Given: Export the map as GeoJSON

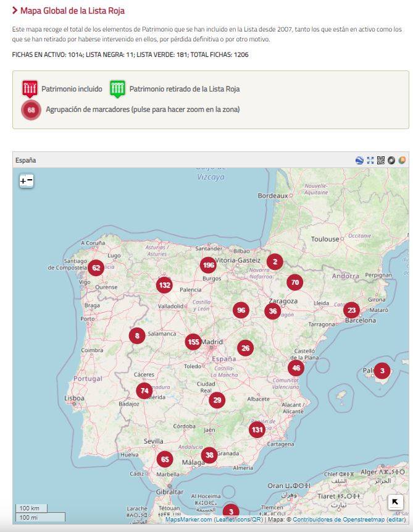Looking at the screenshot, I should point(391,161).
